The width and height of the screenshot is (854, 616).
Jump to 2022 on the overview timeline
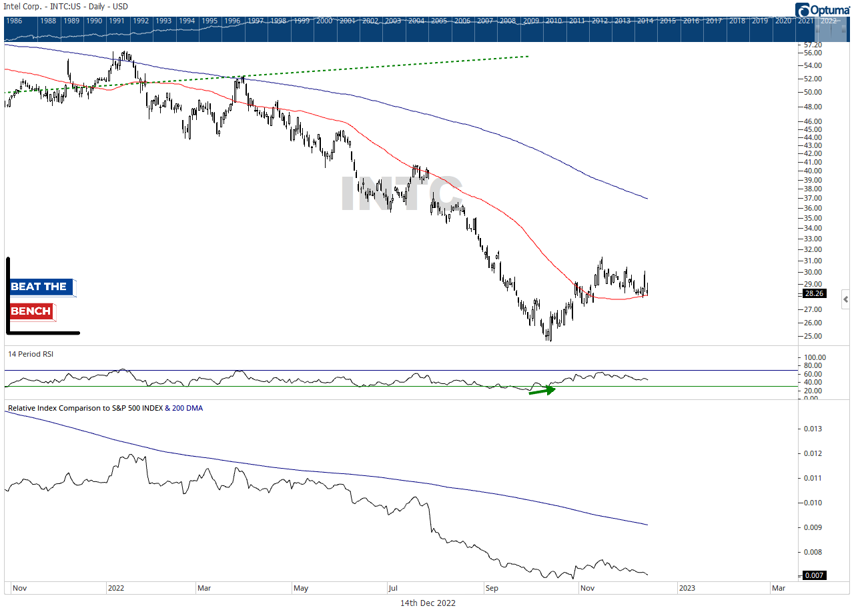click(x=829, y=21)
